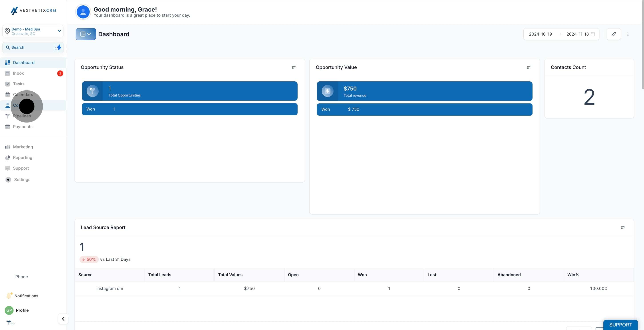Click the Total revenue dollar icon
This screenshot has height=330, width=644.
coord(328,91)
